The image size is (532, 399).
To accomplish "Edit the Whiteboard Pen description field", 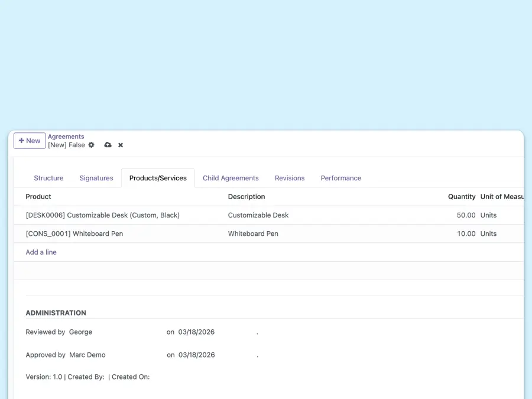I will [253, 233].
